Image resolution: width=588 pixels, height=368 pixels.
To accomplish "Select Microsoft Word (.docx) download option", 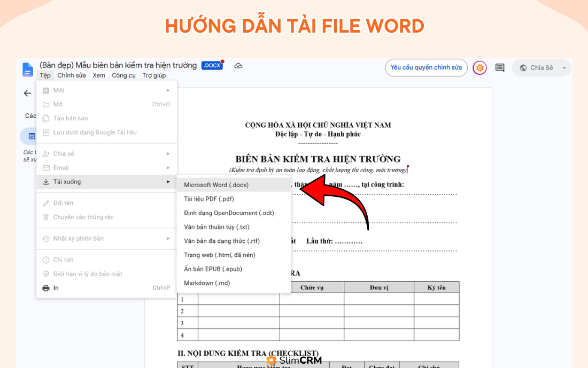I will click(234, 185).
